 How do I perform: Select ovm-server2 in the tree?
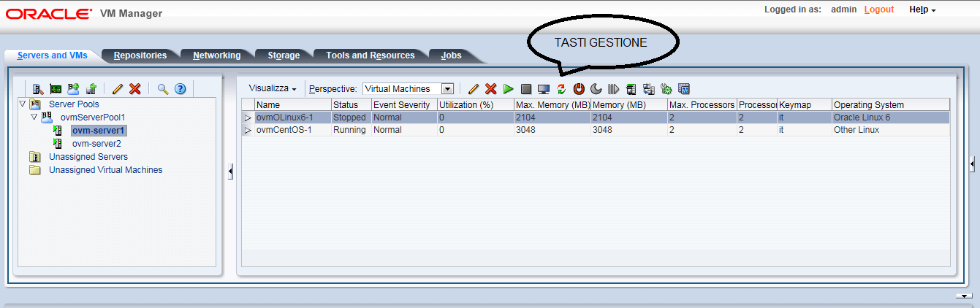click(96, 144)
